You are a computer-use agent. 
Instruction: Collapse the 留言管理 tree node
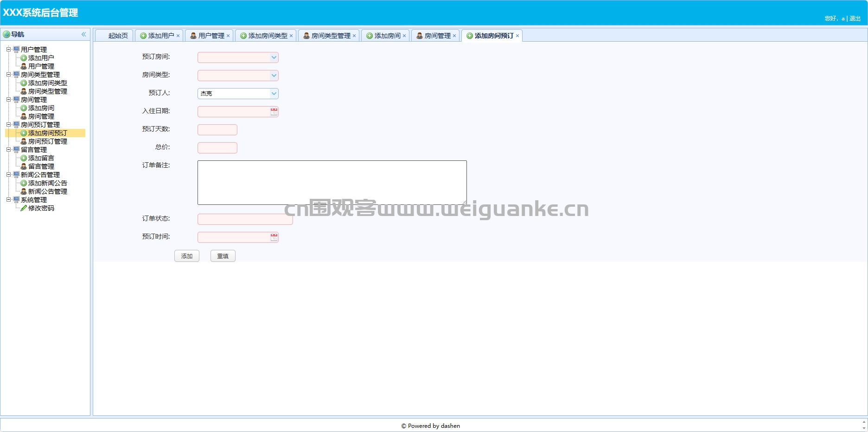point(8,149)
